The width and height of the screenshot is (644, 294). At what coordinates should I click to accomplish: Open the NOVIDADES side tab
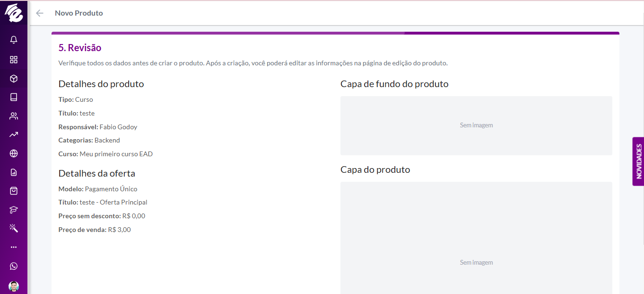point(638,161)
